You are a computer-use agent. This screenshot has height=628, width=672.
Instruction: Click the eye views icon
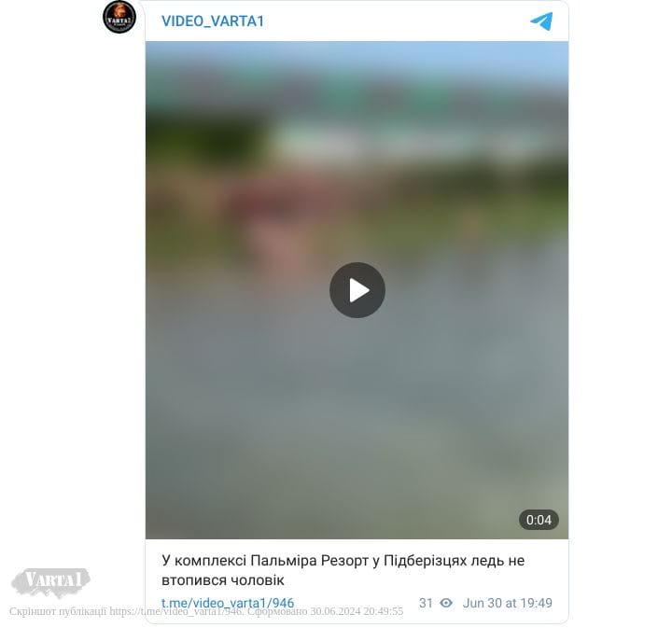[446, 603]
